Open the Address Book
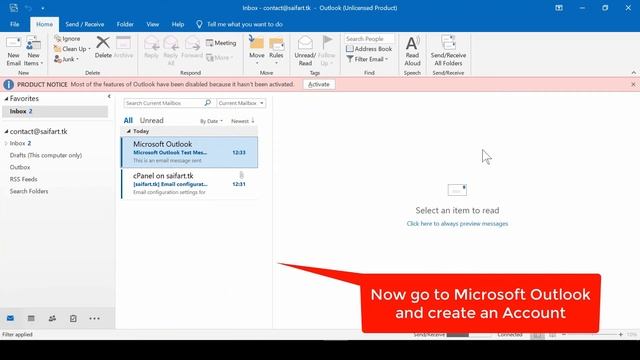The width and height of the screenshot is (640, 360). click(x=369, y=49)
